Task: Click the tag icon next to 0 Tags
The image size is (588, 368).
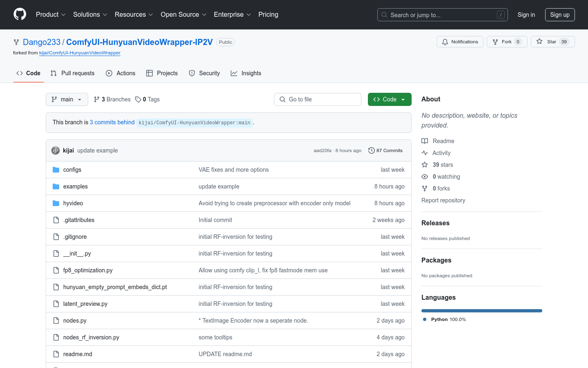Action: point(138,99)
